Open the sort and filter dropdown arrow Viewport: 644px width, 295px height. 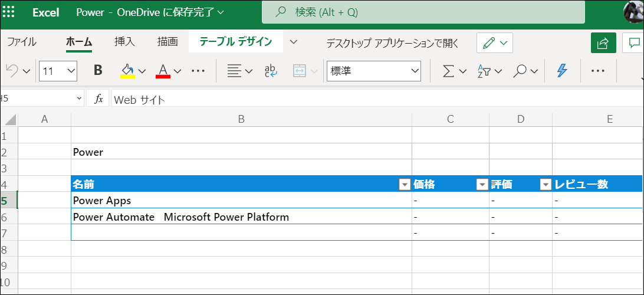coord(498,71)
